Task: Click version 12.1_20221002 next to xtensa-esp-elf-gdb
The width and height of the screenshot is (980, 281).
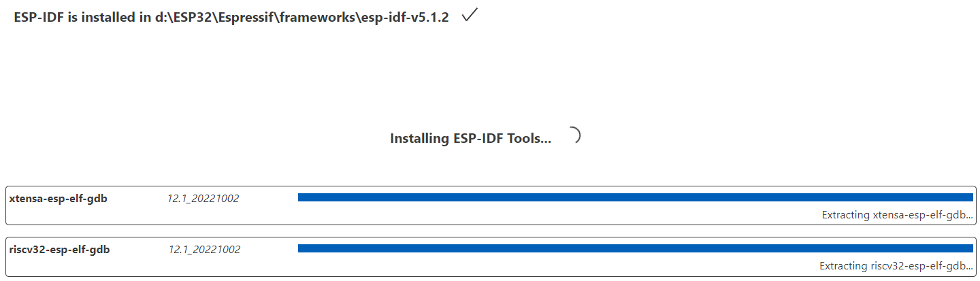Action: click(203, 199)
